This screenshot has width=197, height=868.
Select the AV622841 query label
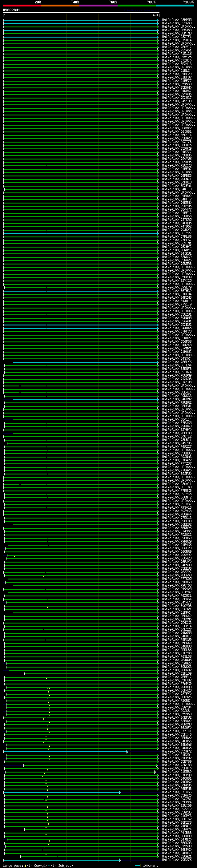coord(11,10)
